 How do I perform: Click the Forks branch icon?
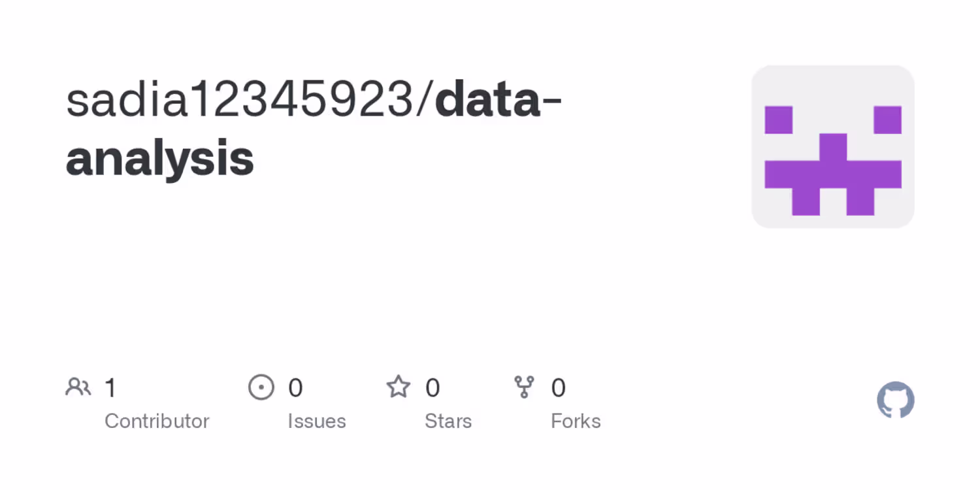click(524, 387)
